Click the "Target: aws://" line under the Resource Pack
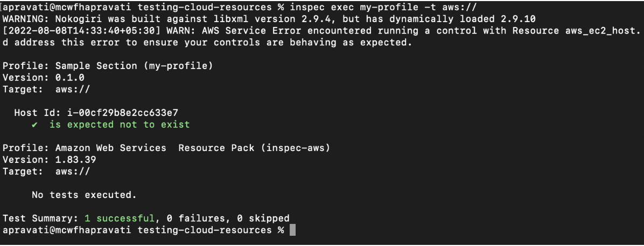 tap(46, 172)
